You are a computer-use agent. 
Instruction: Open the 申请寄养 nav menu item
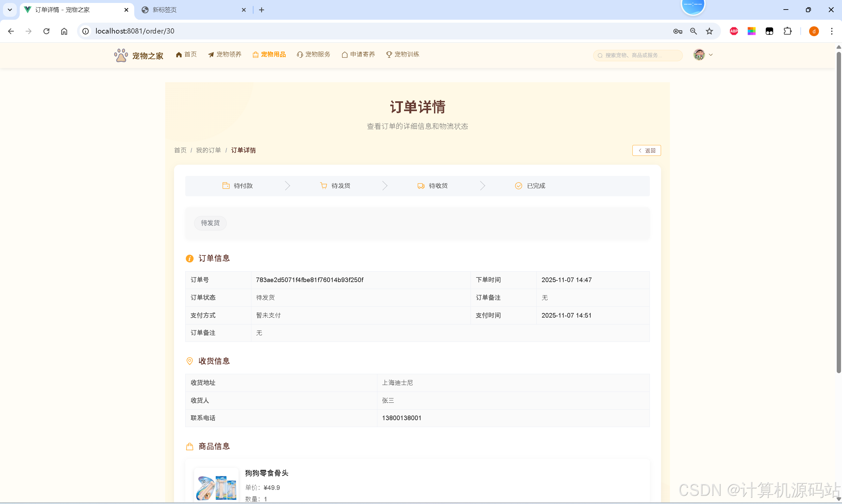[358, 54]
